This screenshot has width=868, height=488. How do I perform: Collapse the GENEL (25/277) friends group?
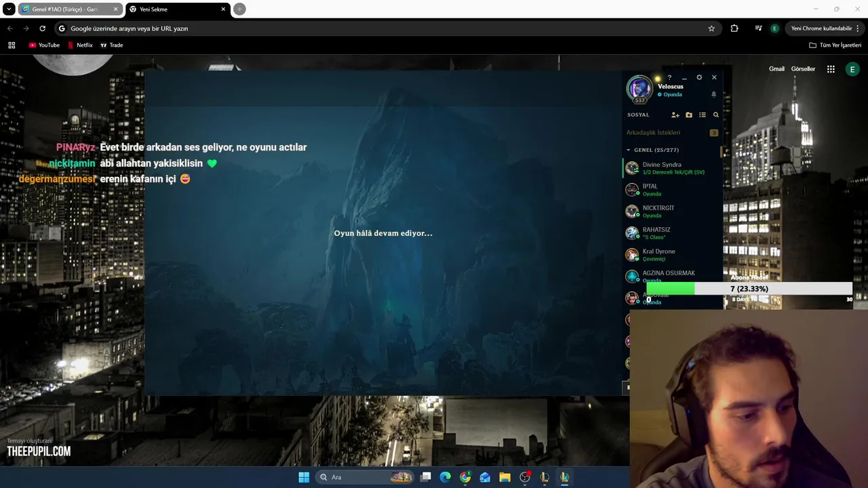(x=628, y=150)
